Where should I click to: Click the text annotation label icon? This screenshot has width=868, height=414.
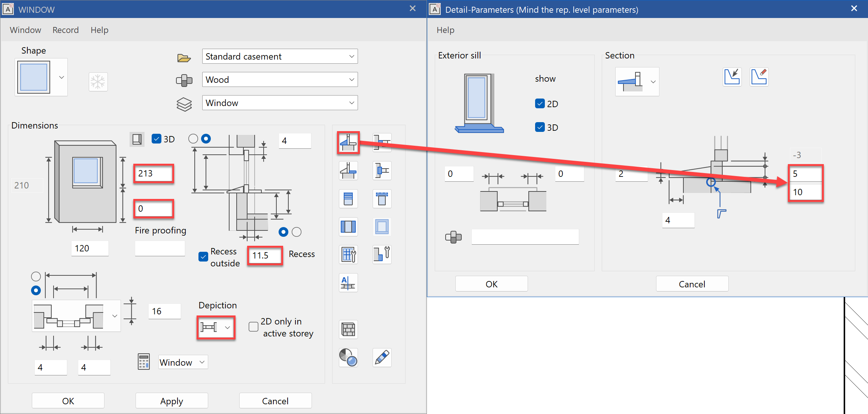tap(348, 283)
